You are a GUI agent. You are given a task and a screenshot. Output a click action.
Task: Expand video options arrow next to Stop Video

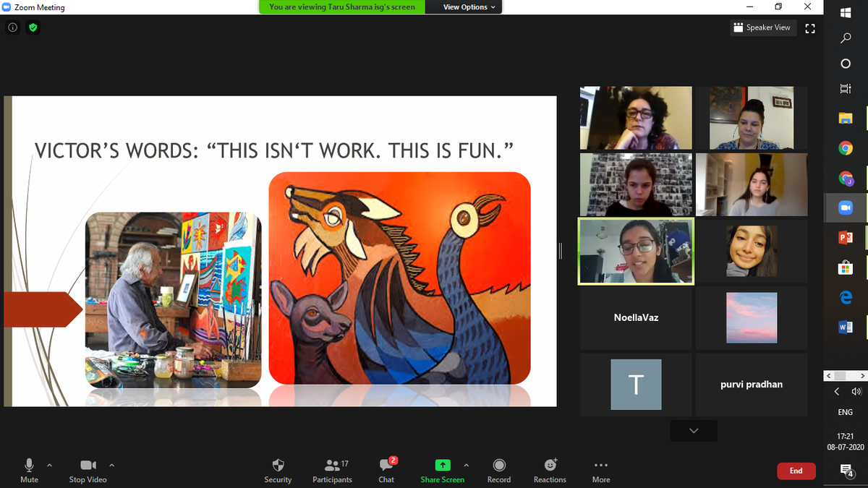[111, 465]
